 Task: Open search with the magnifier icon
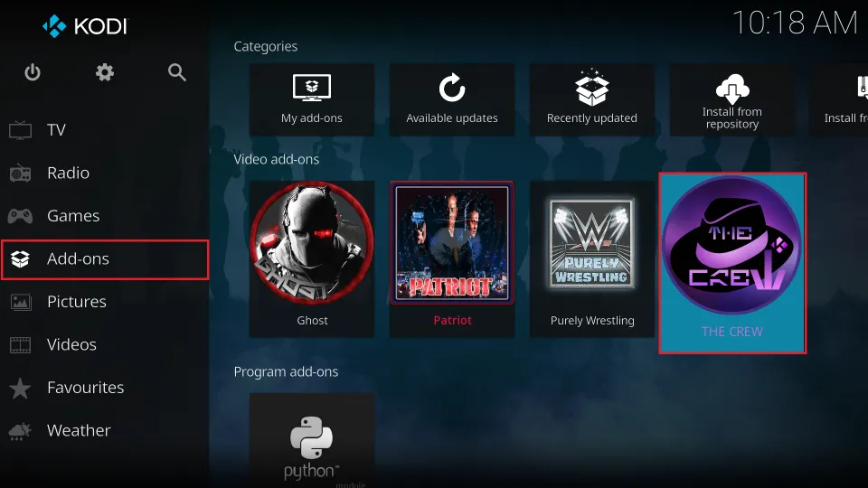click(177, 72)
